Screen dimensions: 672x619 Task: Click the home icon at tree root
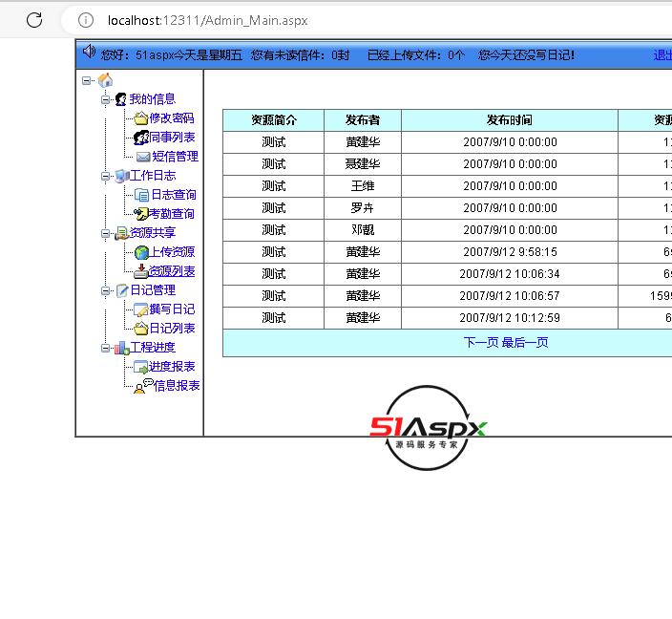point(105,80)
